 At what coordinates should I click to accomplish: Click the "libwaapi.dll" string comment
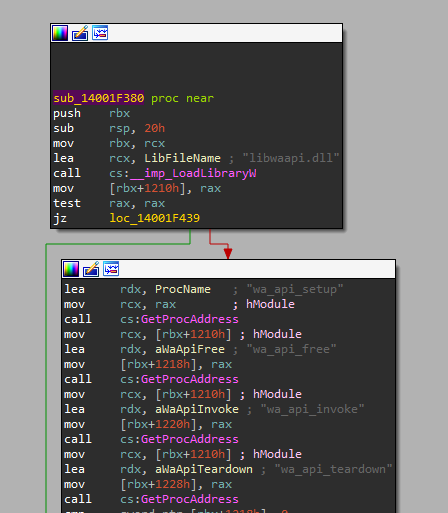pyautogui.click(x=291, y=158)
